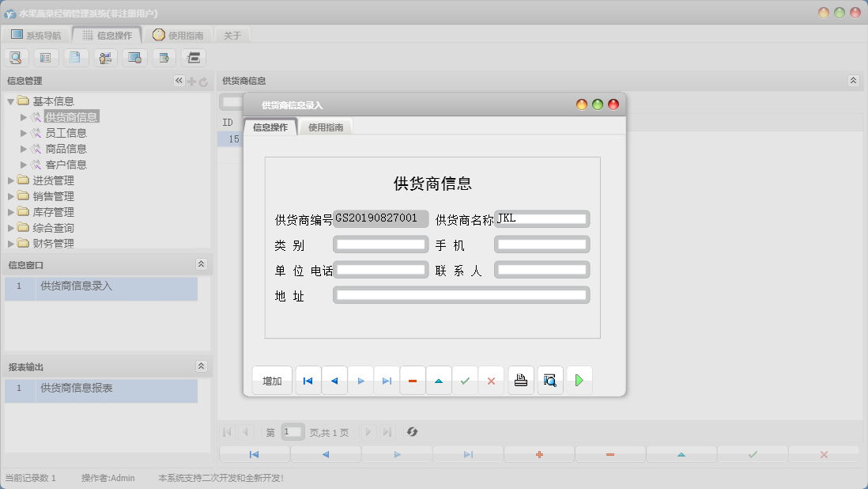Click the 增加 button
Image resolution: width=868 pixels, height=489 pixels.
pyautogui.click(x=272, y=381)
